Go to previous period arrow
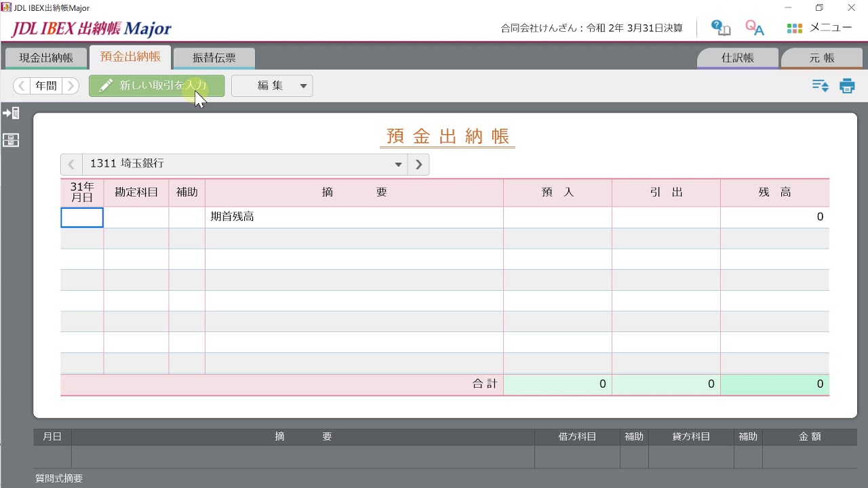The image size is (868, 488). click(x=22, y=86)
